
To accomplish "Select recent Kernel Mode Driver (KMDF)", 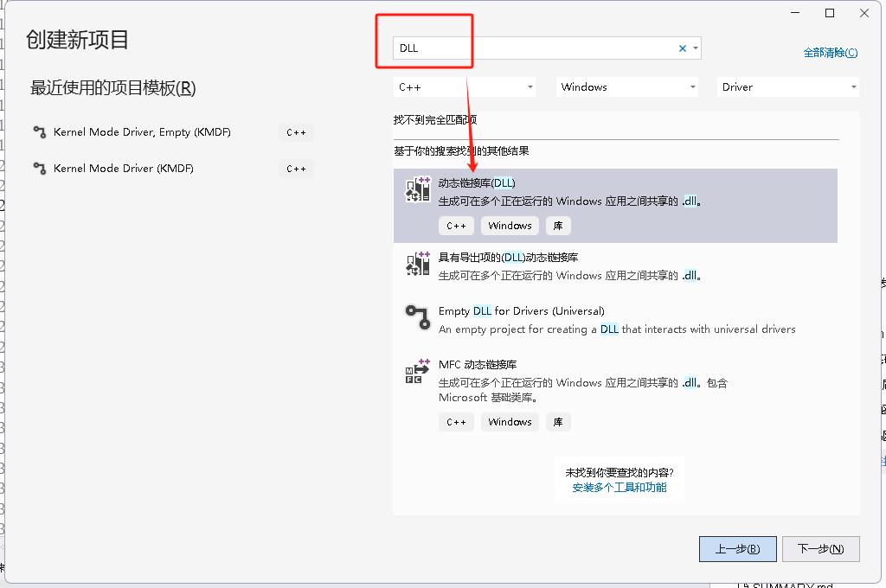I will pos(123,169).
